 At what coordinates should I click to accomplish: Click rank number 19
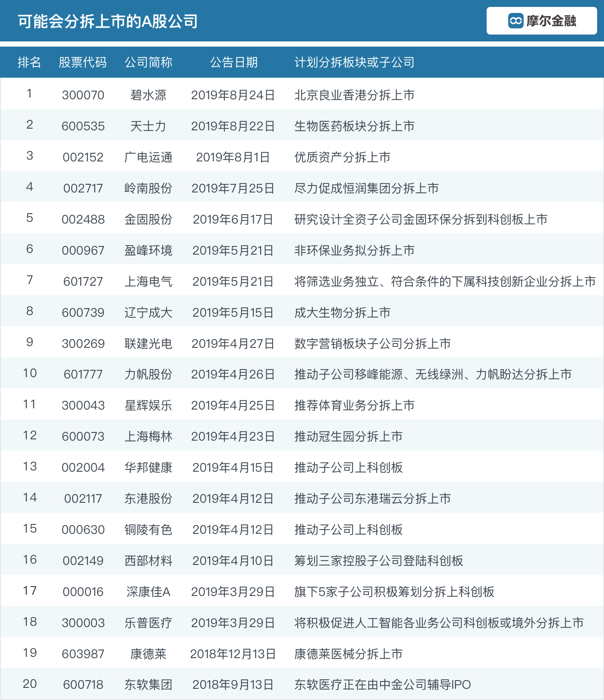[x=29, y=653]
